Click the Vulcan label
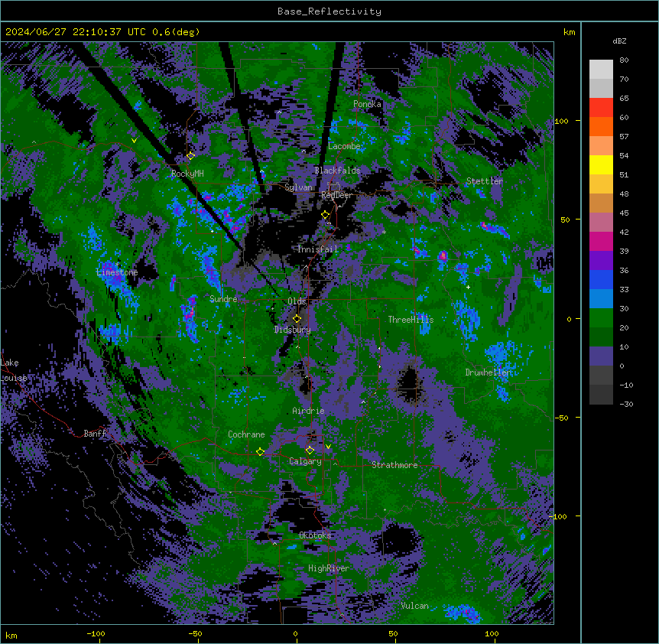 pyautogui.click(x=415, y=606)
